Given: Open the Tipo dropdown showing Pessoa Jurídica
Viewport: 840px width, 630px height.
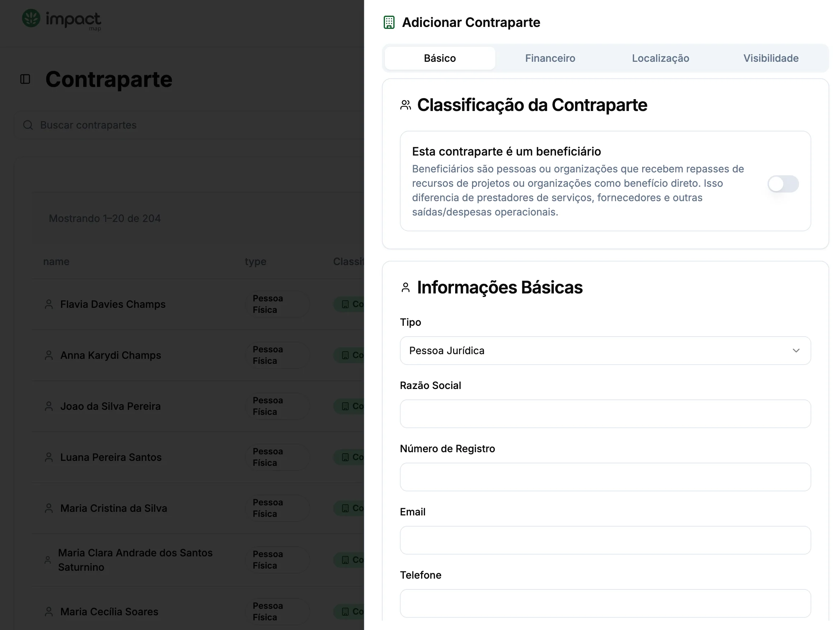Looking at the screenshot, I should pos(605,350).
